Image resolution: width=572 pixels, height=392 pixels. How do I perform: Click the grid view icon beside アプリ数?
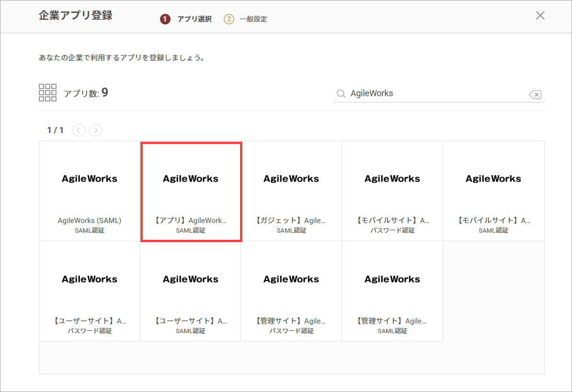pos(47,92)
